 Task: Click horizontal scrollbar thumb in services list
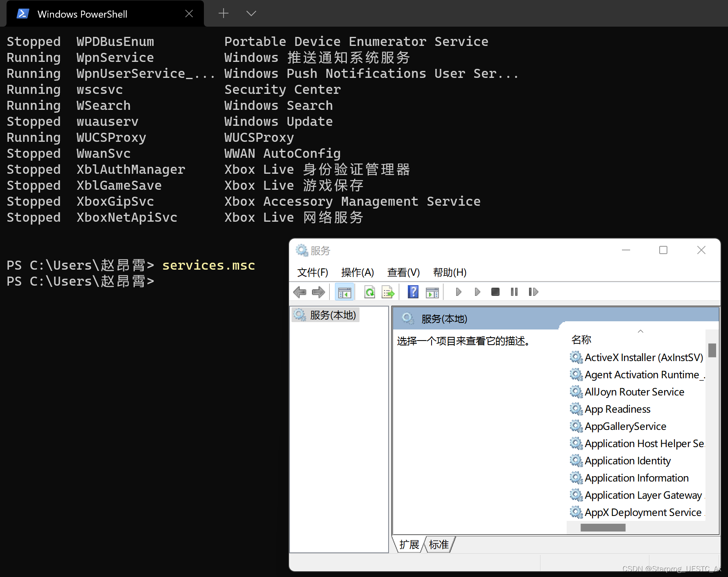[x=603, y=528]
